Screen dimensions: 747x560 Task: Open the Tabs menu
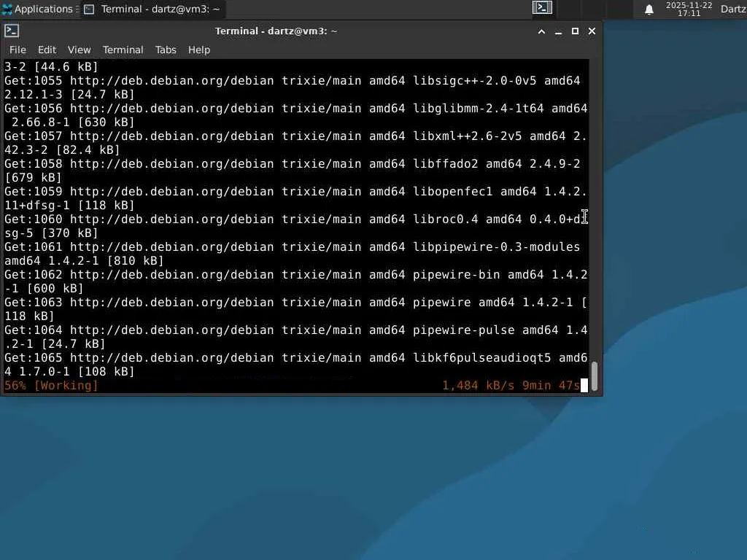click(166, 50)
